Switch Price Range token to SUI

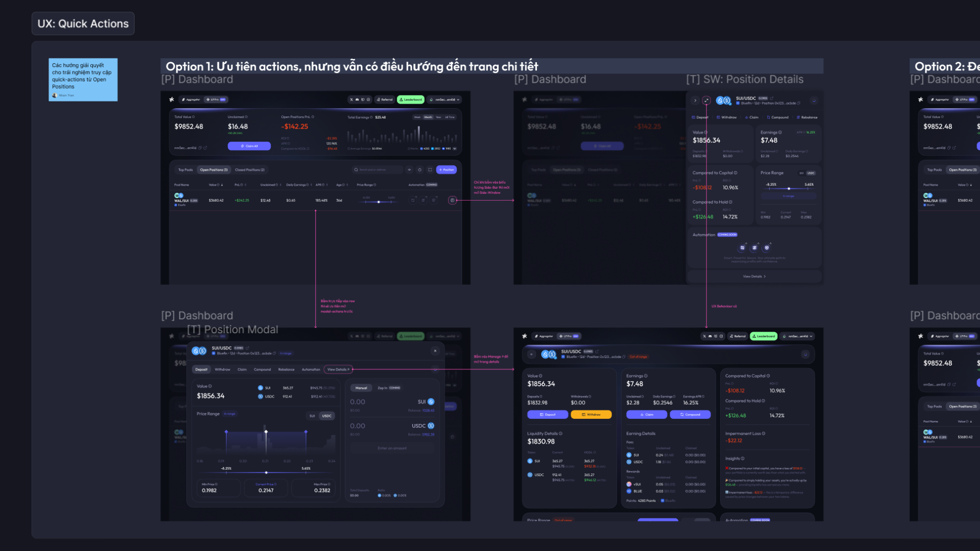click(x=312, y=416)
